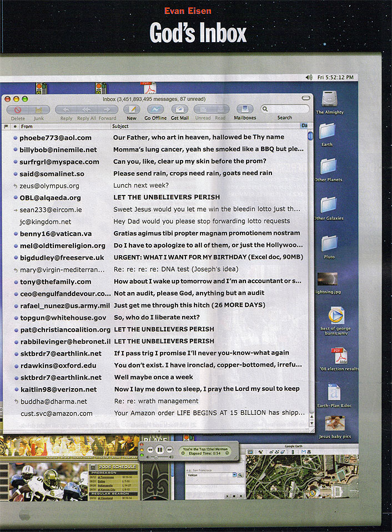
Task: Open the Mailboxes drawer icon
Action: (245, 109)
